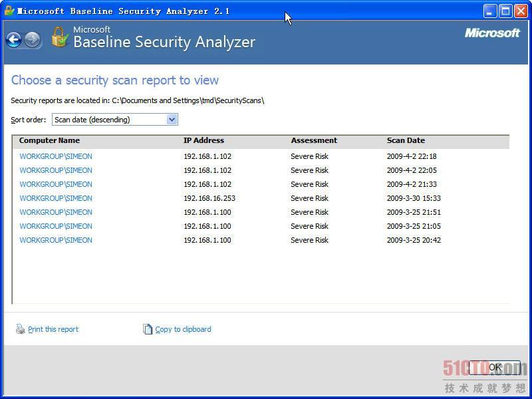
Task: Click the Computer Name column header
Action: (49, 140)
